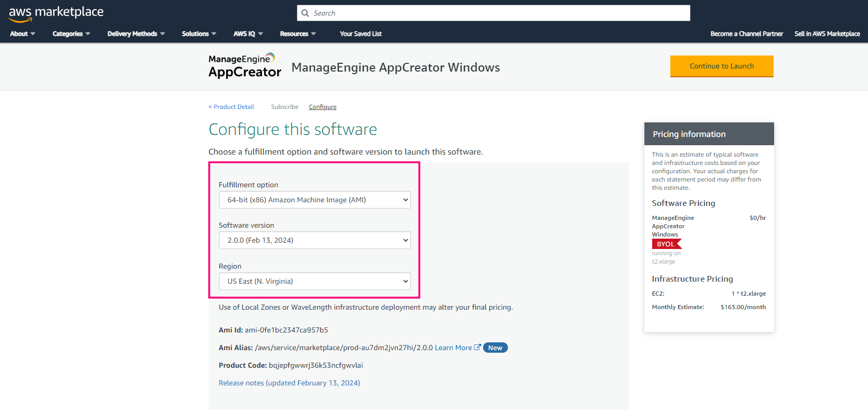The width and height of the screenshot is (868, 416).
Task: Expand the Delivery Methods menu
Action: [x=136, y=34]
